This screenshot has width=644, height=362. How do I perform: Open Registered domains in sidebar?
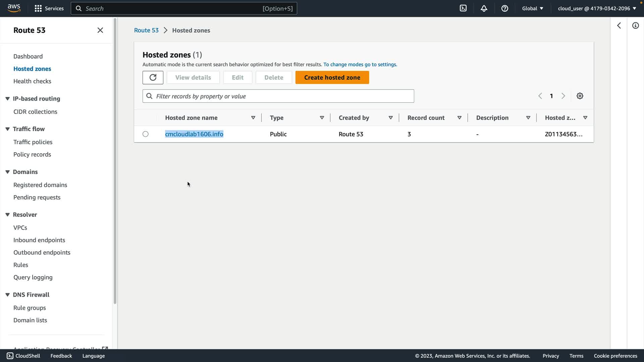click(40, 185)
